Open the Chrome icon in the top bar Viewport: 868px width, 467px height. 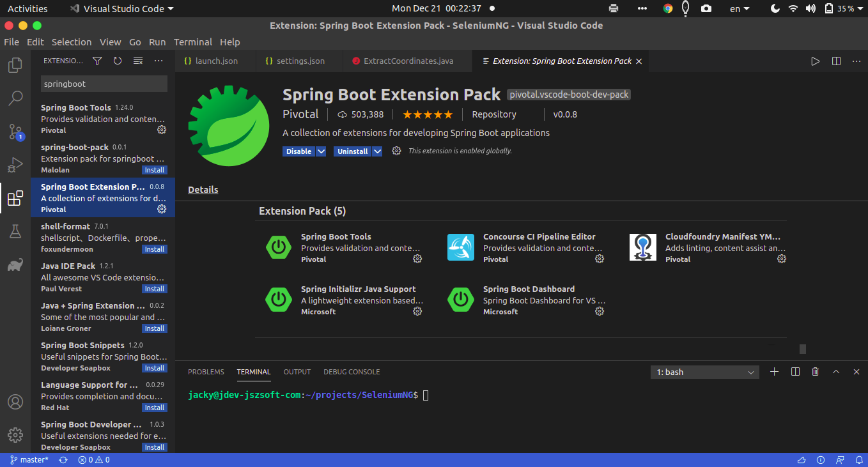tap(668, 8)
